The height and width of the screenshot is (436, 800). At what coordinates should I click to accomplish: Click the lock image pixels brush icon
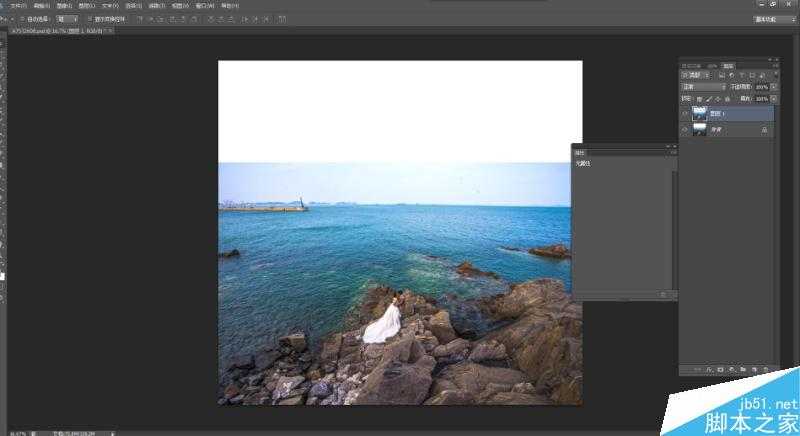709,99
